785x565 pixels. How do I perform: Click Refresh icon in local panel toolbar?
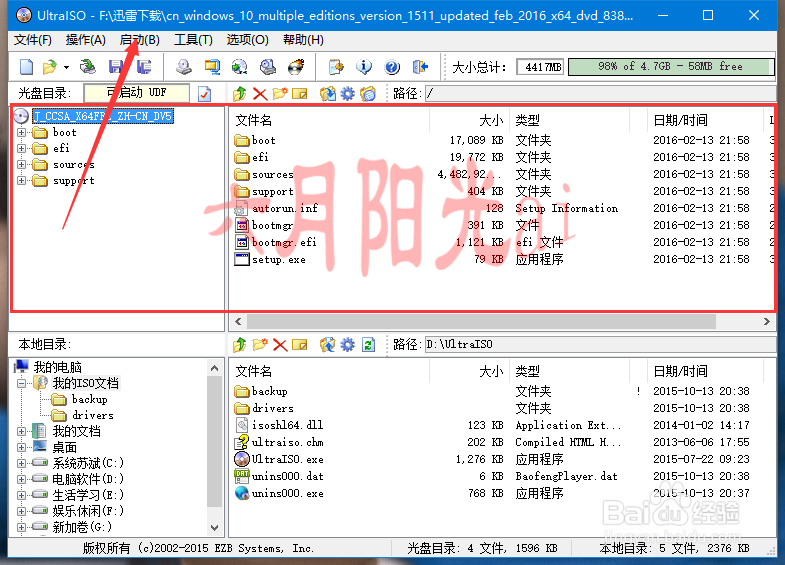[x=368, y=345]
